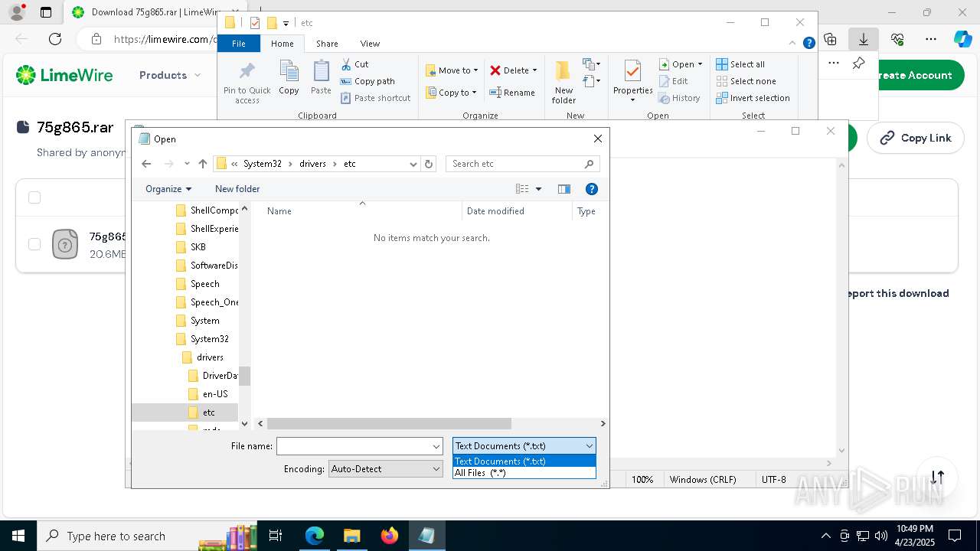Click the folder tree vertical scrollbar thumb
980x551 pixels.
(245, 376)
